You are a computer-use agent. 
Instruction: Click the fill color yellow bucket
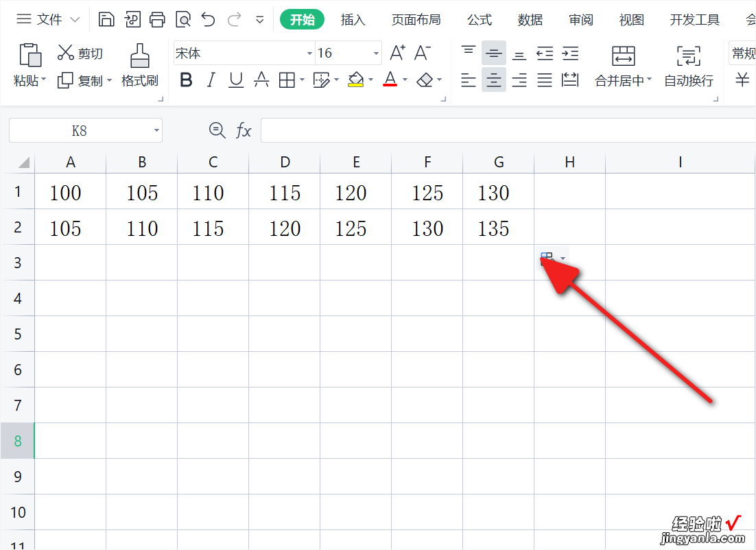pos(356,80)
